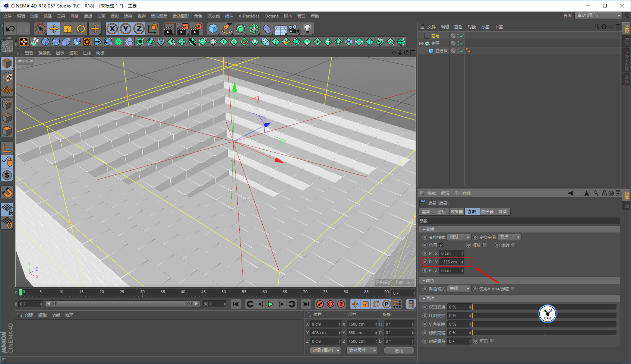The height and width of the screenshot is (364, 631).
Task: Enable the 旋转 rotation checkbox
Action: click(514, 245)
